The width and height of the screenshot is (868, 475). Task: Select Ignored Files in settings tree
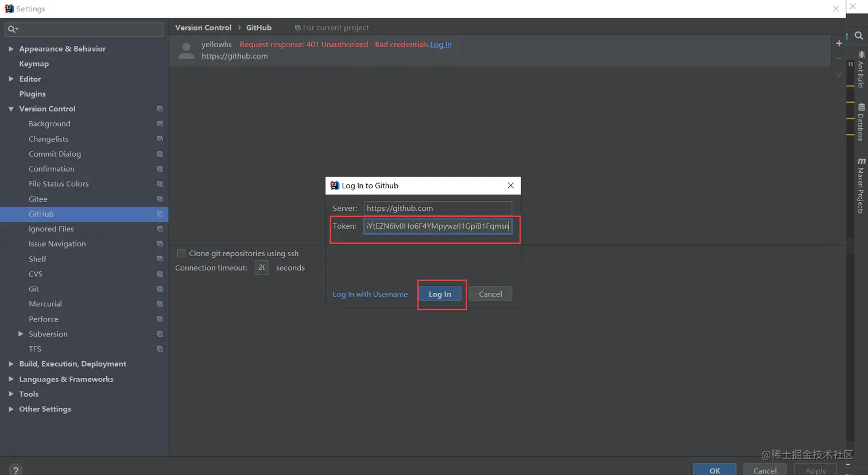tap(51, 229)
